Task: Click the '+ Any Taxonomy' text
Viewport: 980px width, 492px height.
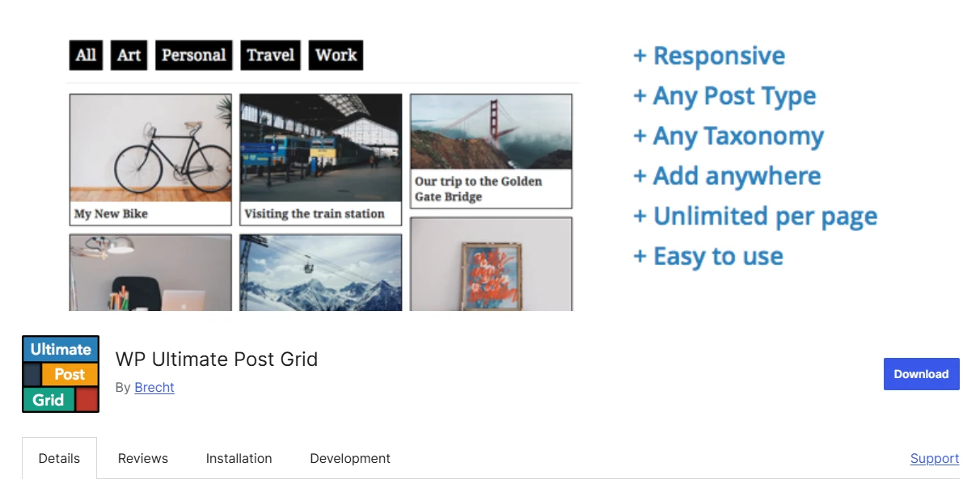Action: coord(729,136)
